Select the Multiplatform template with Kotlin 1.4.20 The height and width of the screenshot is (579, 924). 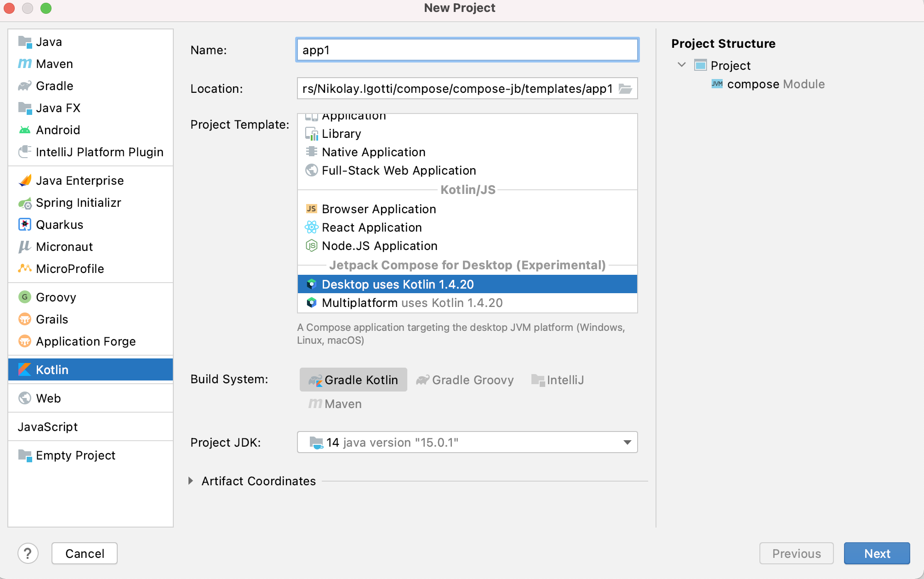point(411,302)
